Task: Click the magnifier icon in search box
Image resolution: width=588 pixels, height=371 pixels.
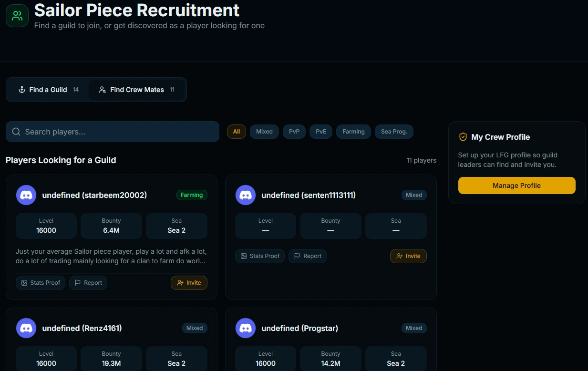Action: tap(16, 132)
